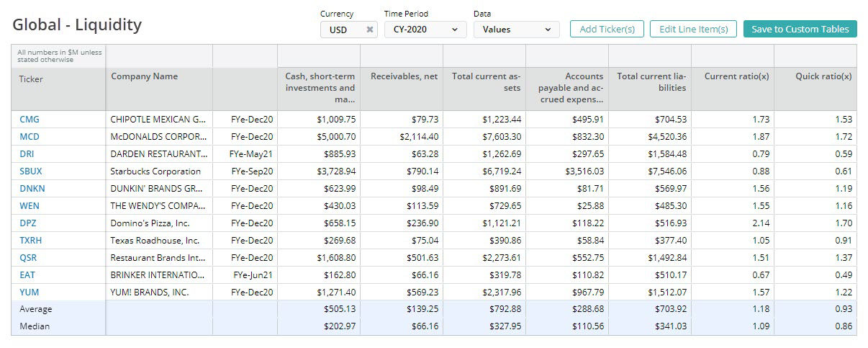Open the CMG ticker link
The image size is (868, 348).
[x=30, y=119]
